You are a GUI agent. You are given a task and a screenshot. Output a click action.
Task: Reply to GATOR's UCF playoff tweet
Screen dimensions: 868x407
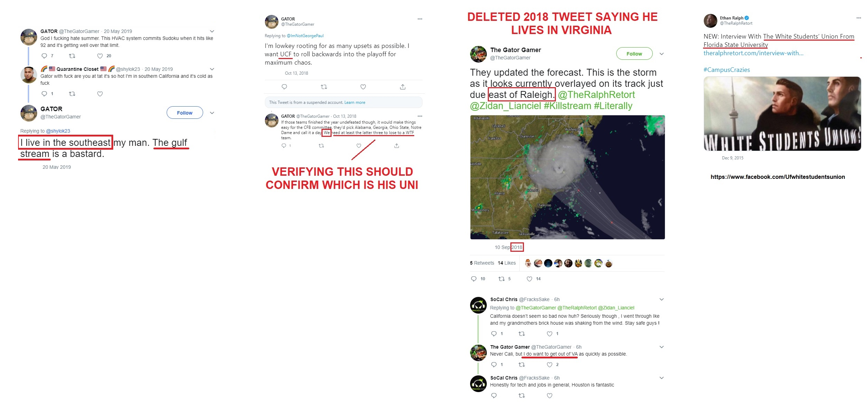coord(284,87)
